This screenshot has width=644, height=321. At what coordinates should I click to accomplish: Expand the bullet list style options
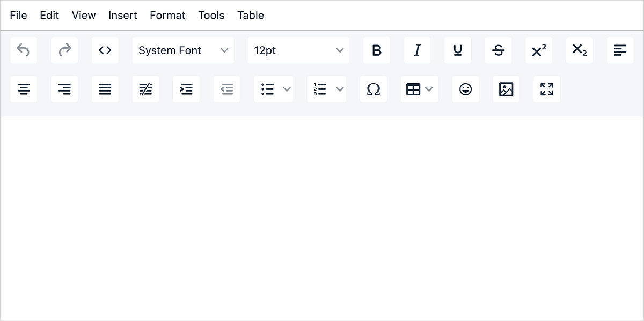click(286, 89)
